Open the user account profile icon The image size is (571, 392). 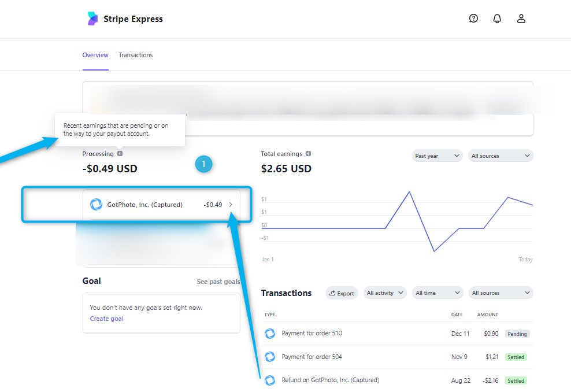(521, 19)
